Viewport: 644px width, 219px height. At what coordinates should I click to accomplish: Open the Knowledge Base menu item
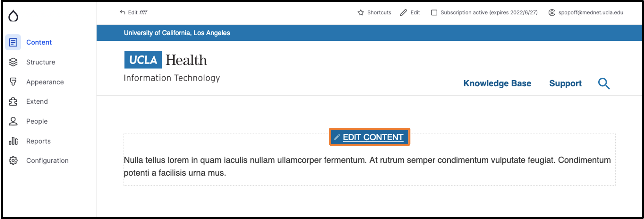[x=497, y=83]
